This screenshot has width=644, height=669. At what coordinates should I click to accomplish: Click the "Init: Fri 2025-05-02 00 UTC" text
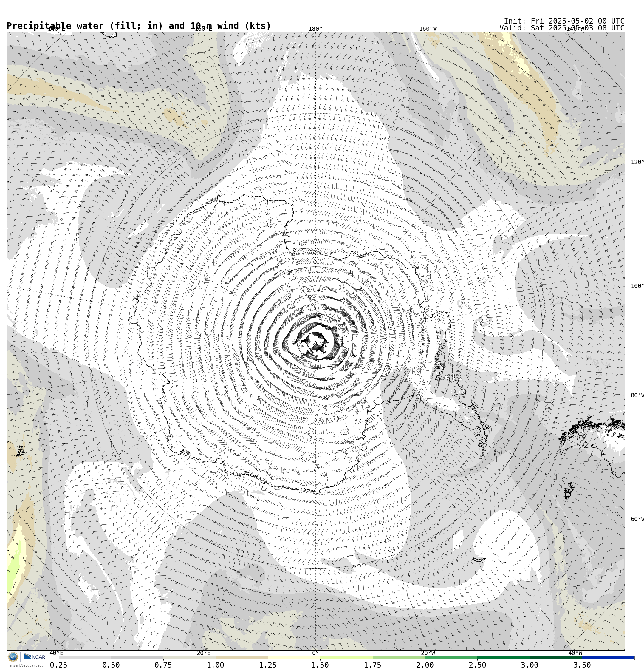click(x=564, y=21)
